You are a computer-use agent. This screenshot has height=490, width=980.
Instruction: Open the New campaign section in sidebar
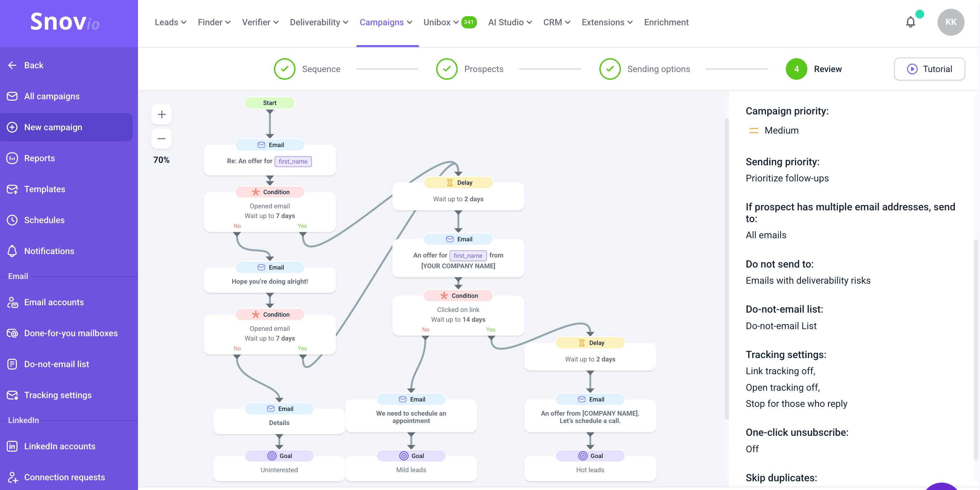pos(53,127)
